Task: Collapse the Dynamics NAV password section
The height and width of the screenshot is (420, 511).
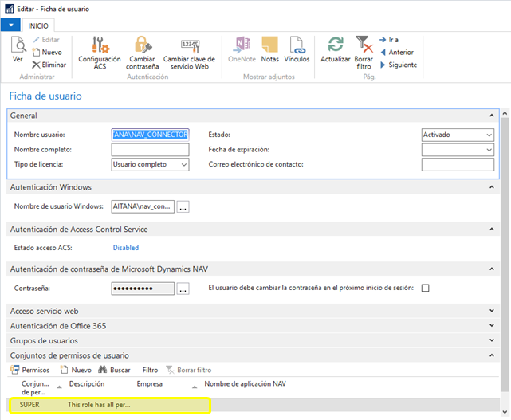Action: click(x=491, y=269)
